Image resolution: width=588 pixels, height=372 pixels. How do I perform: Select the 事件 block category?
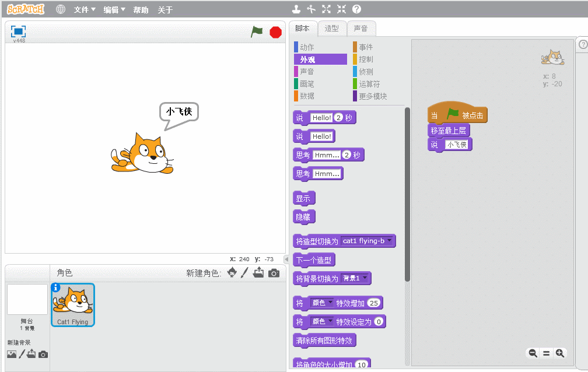coord(379,47)
